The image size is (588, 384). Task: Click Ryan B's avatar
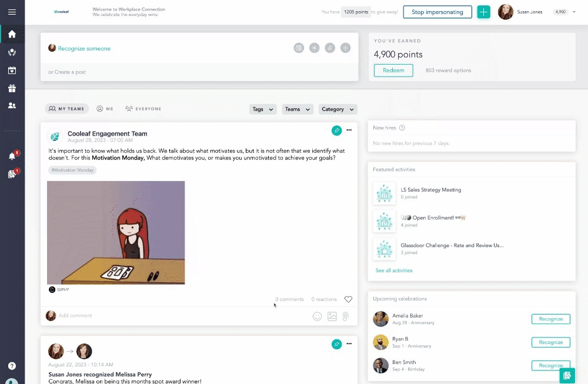point(380,342)
